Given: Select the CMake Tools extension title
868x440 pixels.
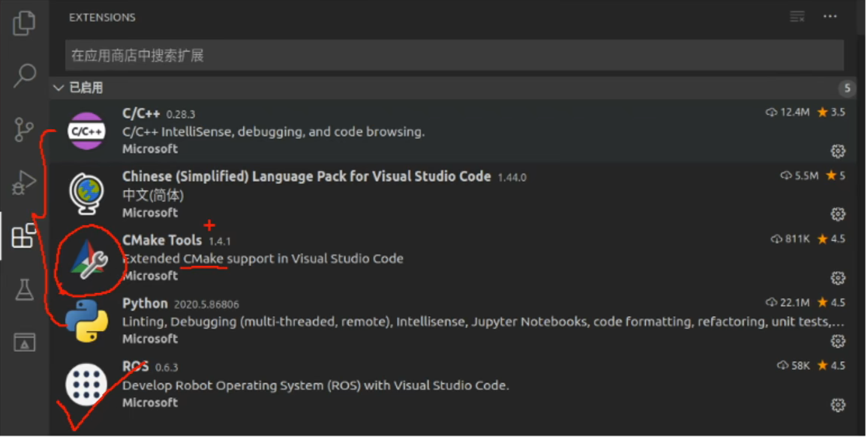Looking at the screenshot, I should (x=162, y=240).
